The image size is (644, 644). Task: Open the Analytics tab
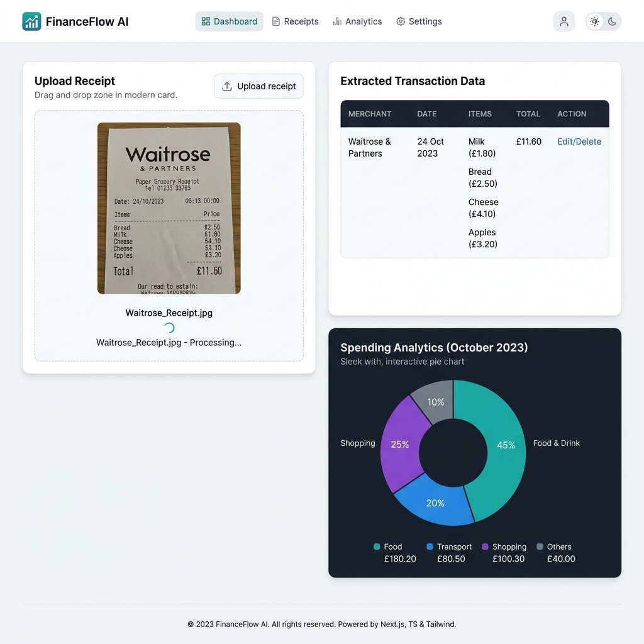click(x=357, y=21)
